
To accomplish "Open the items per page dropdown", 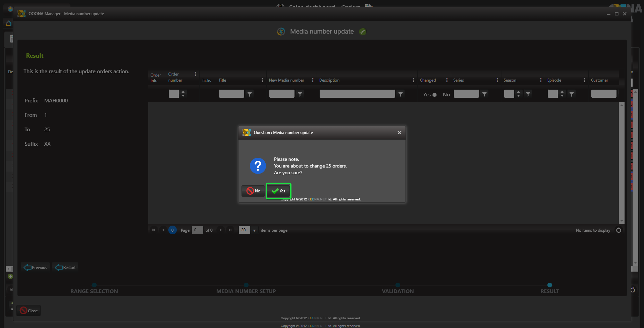I will tap(254, 230).
